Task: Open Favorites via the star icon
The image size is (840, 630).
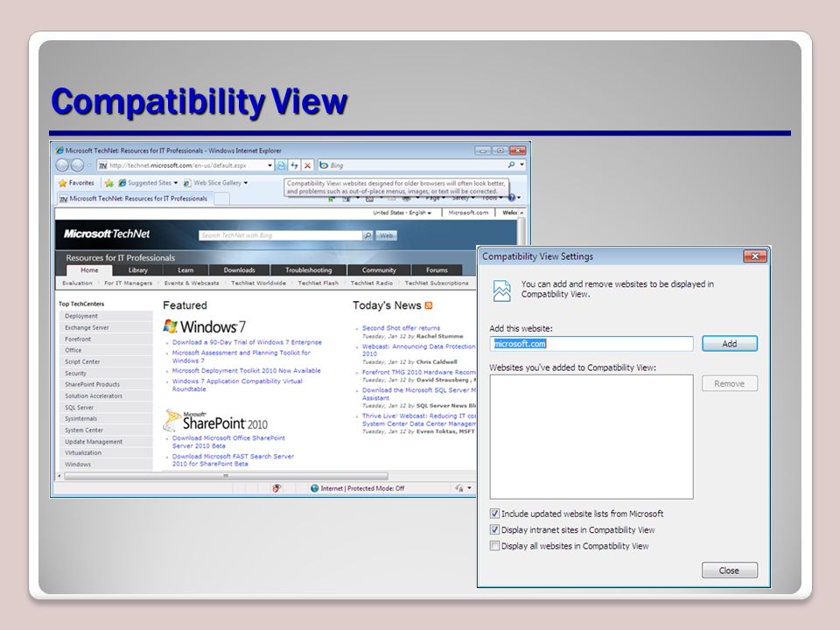Action: 63,183
